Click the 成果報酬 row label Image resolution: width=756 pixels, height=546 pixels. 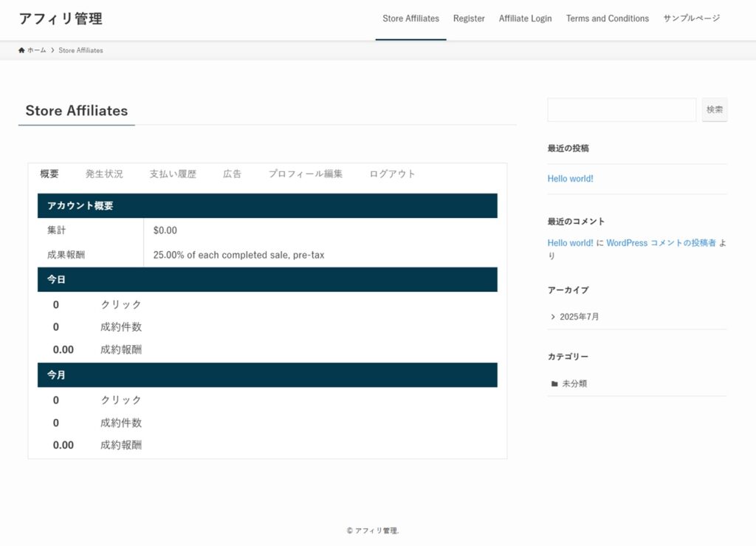point(66,255)
